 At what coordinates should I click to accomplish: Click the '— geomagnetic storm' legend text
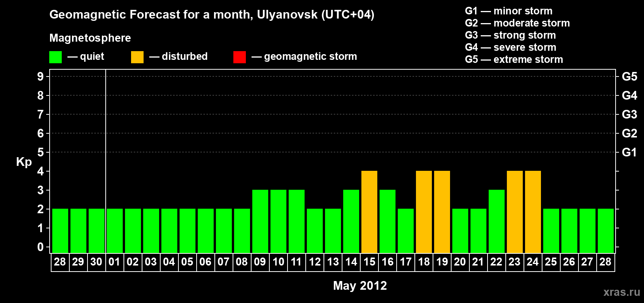click(x=304, y=57)
